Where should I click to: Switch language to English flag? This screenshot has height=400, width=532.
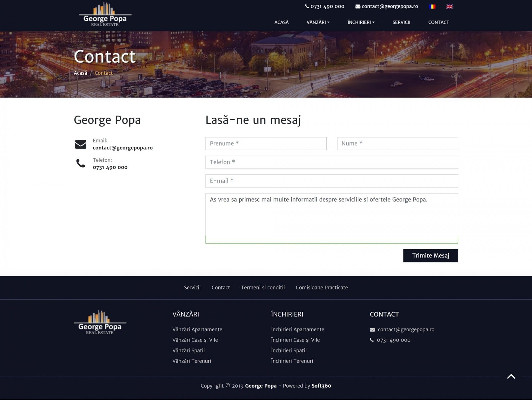[449, 6]
